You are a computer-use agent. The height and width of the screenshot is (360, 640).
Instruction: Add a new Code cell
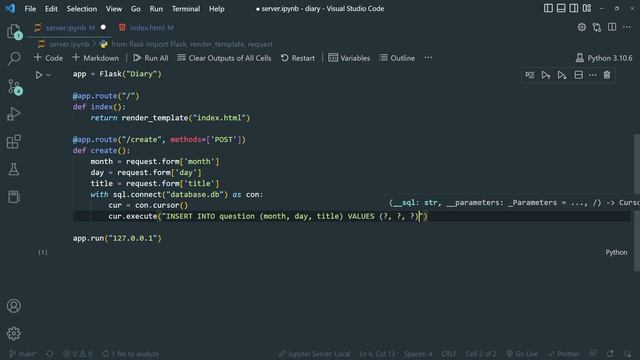point(49,58)
